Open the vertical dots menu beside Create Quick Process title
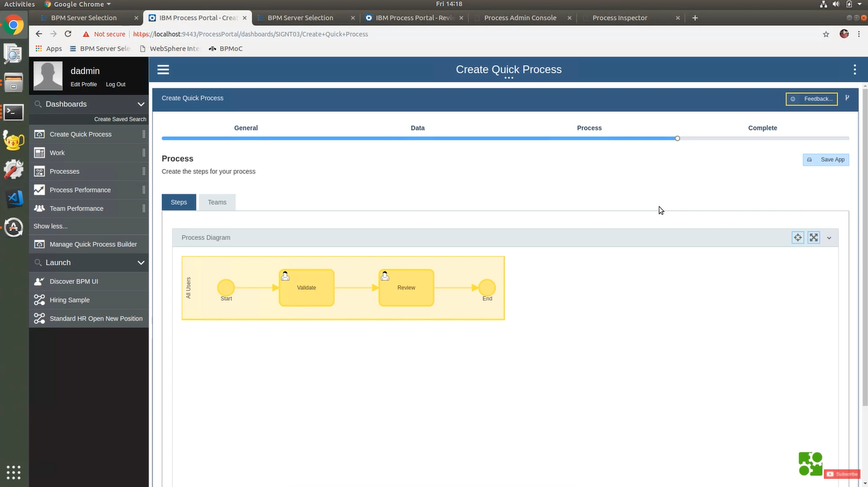 click(x=855, y=69)
